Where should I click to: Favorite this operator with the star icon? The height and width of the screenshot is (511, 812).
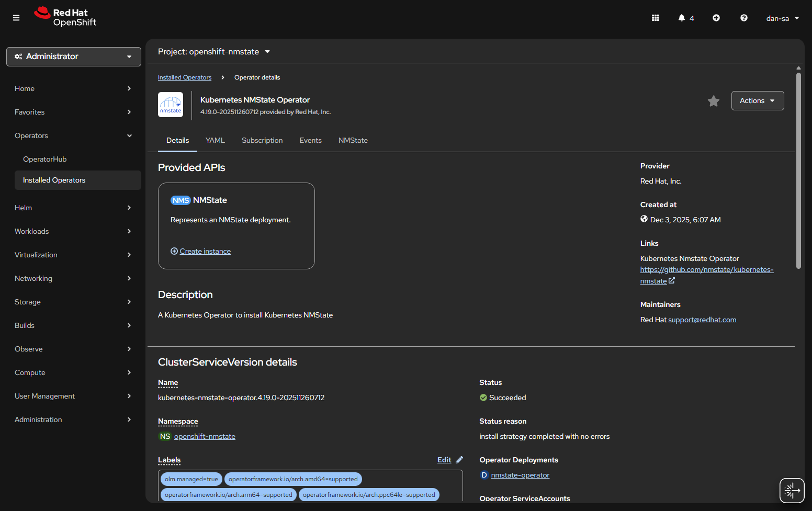[713, 101]
